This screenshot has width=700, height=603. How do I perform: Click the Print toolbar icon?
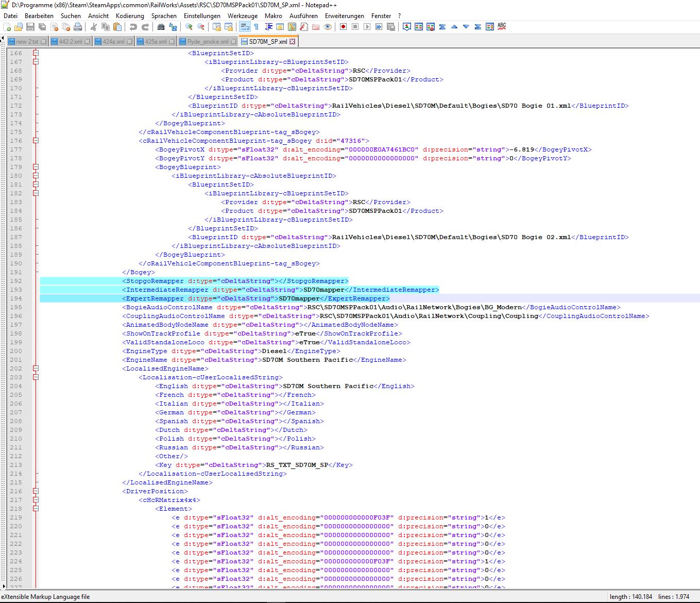[78, 27]
